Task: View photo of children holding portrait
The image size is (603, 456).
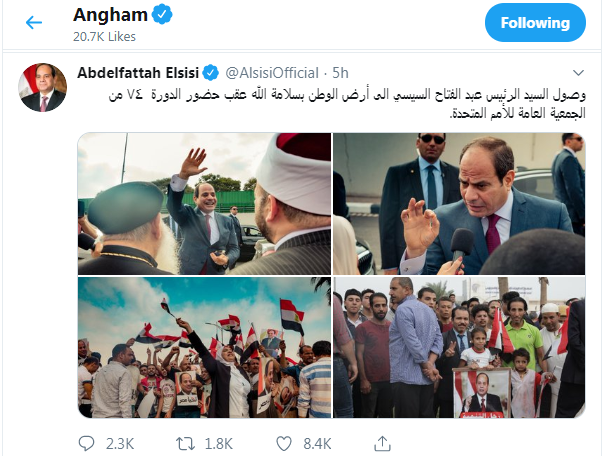Action: point(459,347)
